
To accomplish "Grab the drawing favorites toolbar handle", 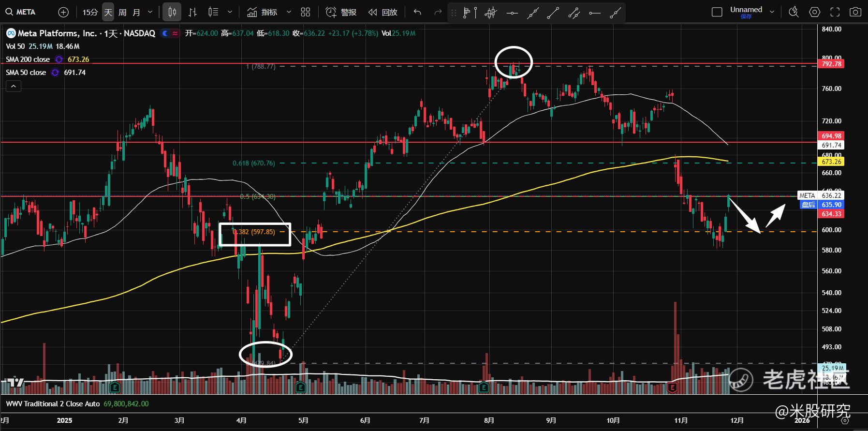I will pyautogui.click(x=454, y=13).
